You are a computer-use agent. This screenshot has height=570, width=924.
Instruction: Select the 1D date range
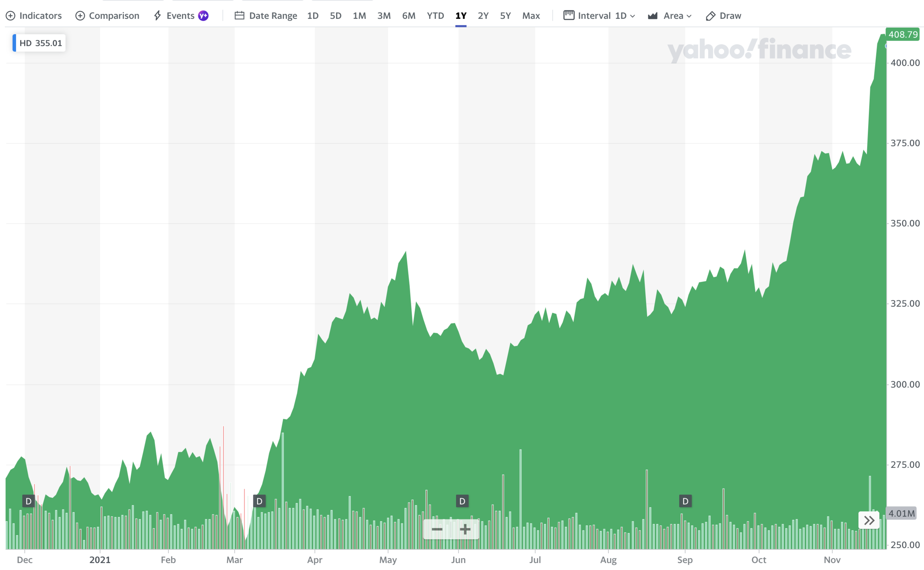pos(312,16)
